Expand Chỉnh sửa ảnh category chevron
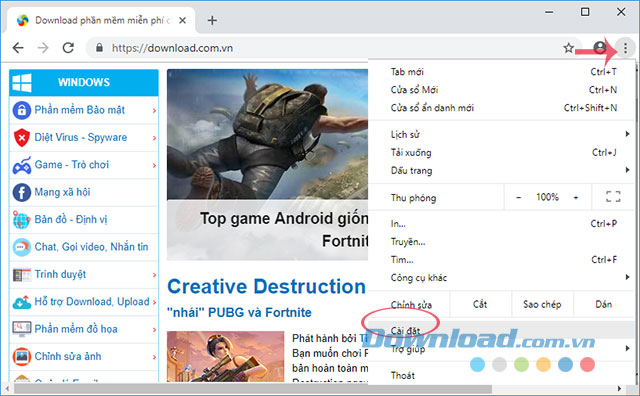 coord(154,357)
